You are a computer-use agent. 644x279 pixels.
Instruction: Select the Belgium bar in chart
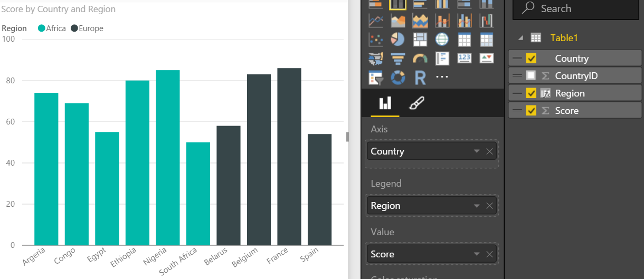click(259, 160)
